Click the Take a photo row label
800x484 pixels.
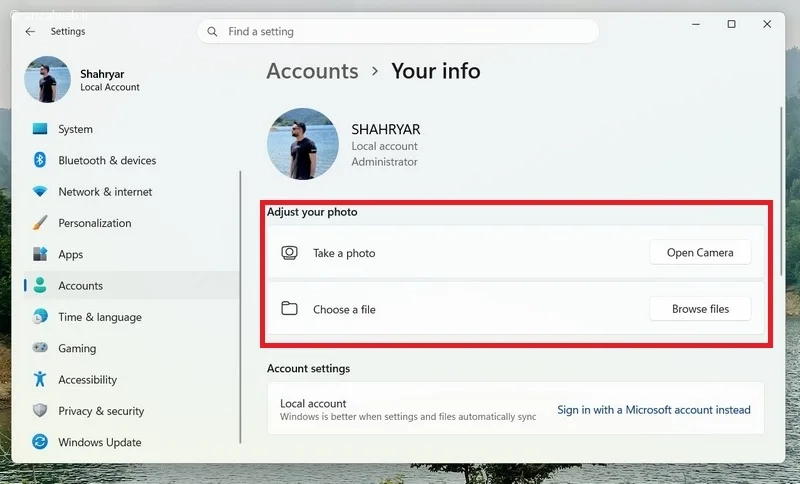(344, 253)
